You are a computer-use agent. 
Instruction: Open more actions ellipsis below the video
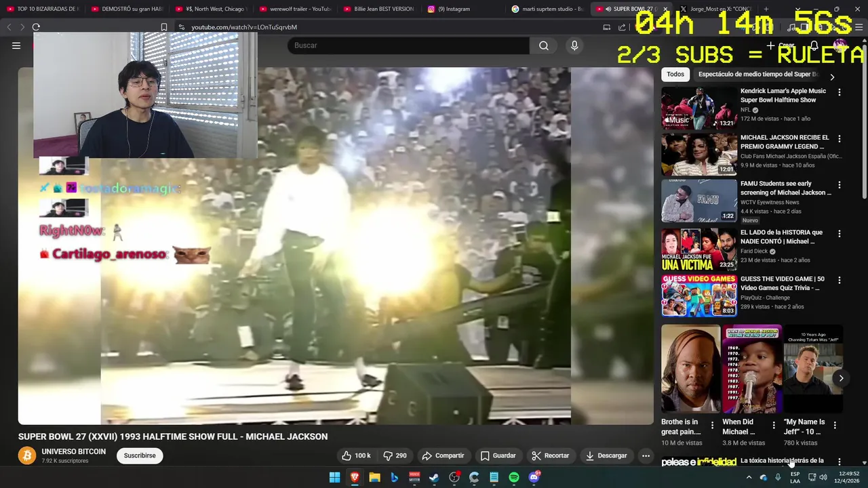pyautogui.click(x=646, y=455)
